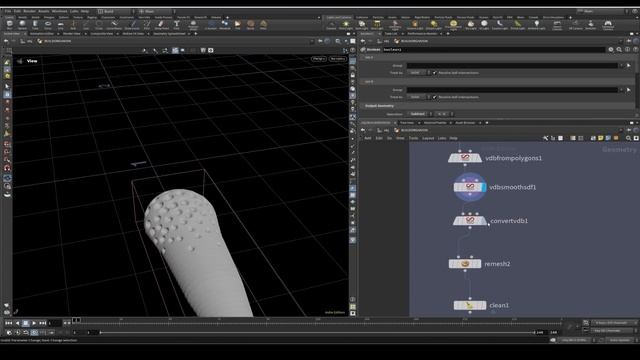
Task: Select the Sphere shelf tool
Action: (x=22, y=25)
